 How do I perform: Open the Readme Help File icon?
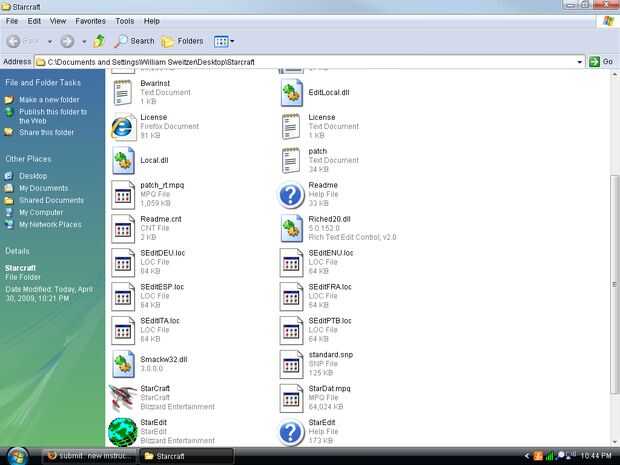(x=291, y=195)
